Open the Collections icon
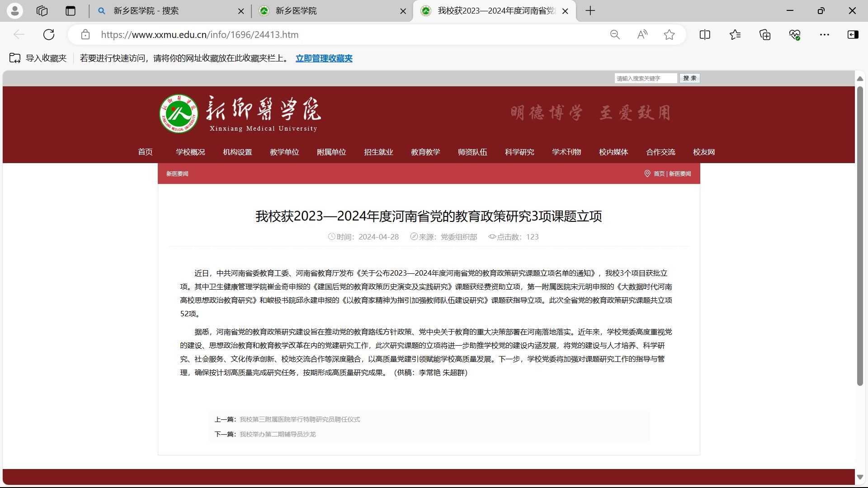Viewport: 868px width, 488px height. click(x=765, y=35)
